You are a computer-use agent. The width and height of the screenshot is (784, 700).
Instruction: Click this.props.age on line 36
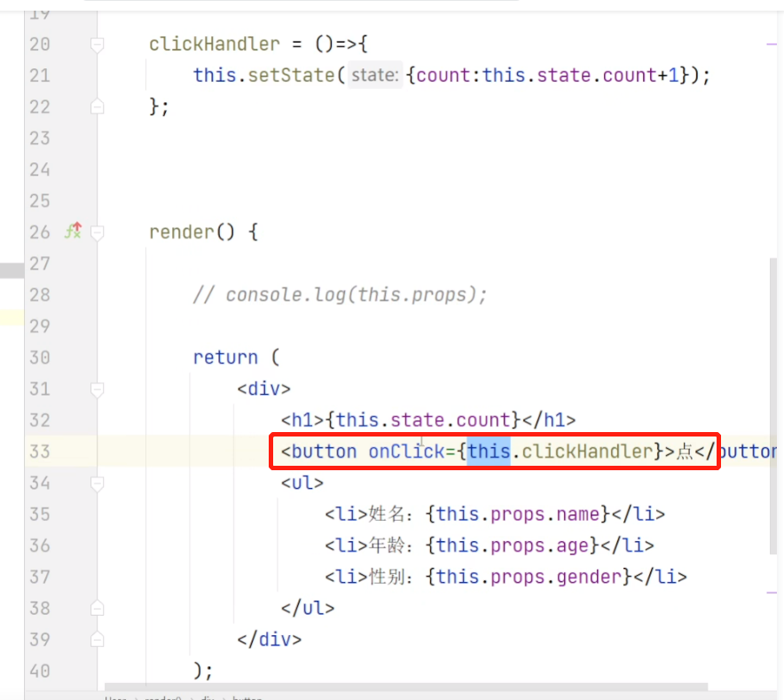pyautogui.click(x=512, y=546)
